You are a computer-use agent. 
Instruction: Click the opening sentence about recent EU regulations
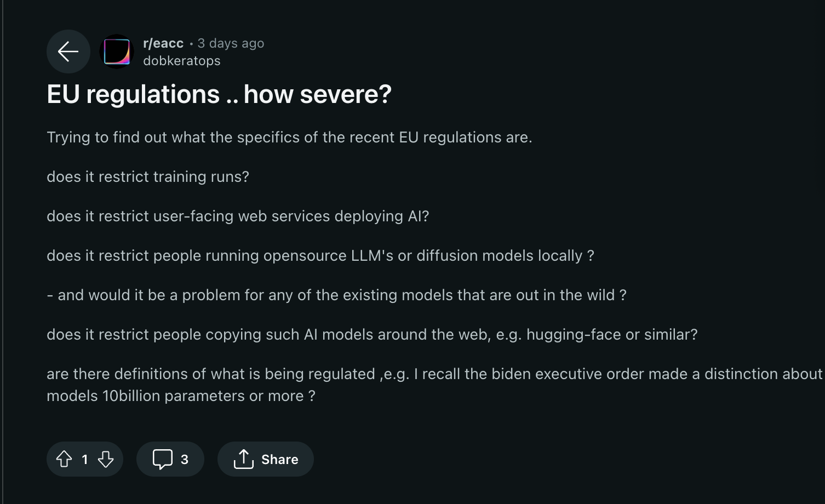289,137
